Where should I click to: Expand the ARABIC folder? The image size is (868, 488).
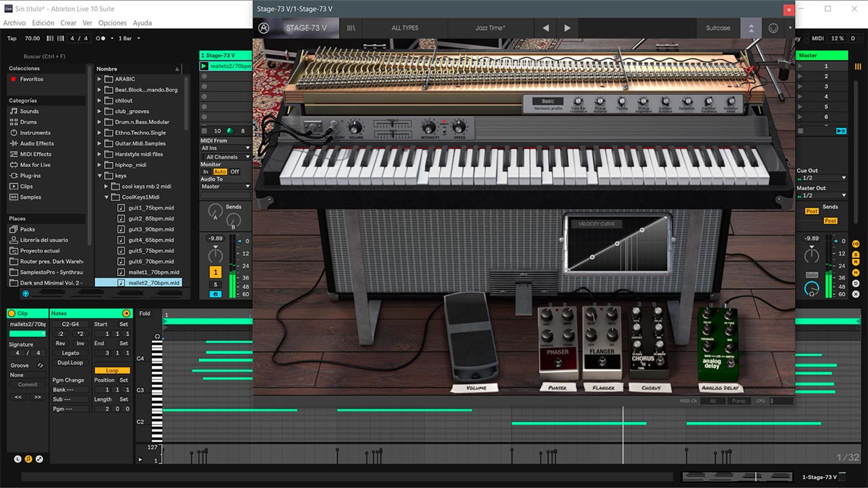point(100,79)
